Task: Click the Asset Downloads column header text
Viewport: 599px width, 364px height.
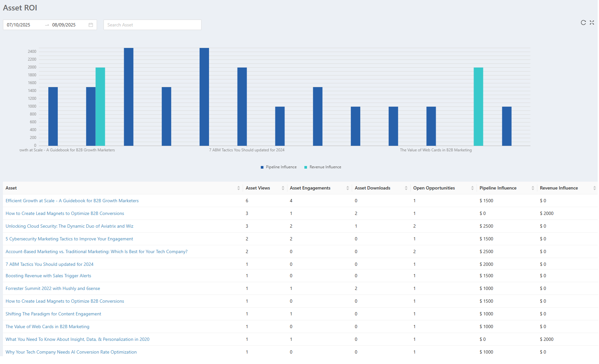Action: click(373, 188)
